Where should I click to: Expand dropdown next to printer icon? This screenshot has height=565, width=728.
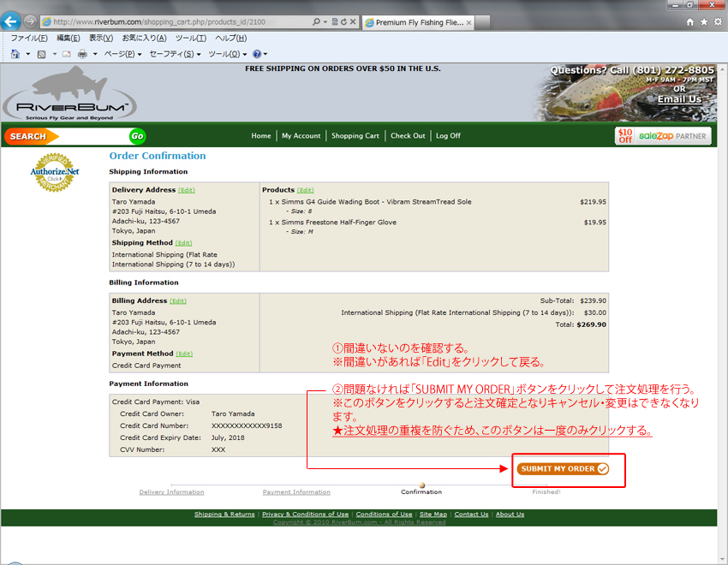point(95,54)
